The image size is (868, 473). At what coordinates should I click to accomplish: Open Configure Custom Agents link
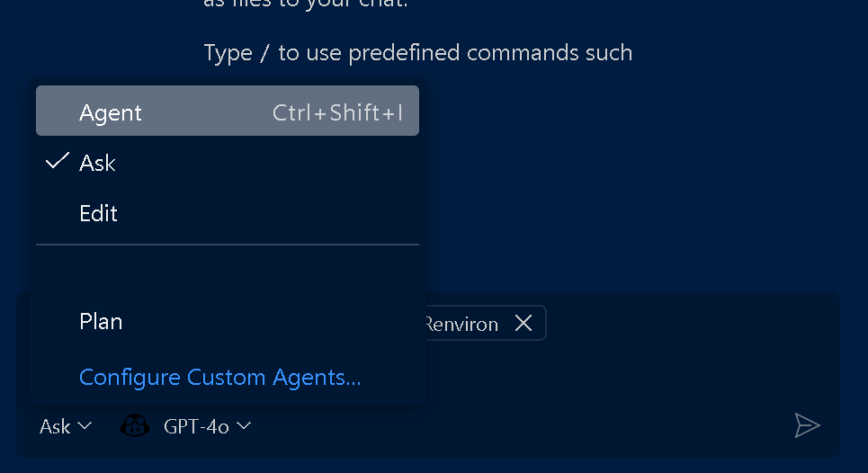pos(219,378)
